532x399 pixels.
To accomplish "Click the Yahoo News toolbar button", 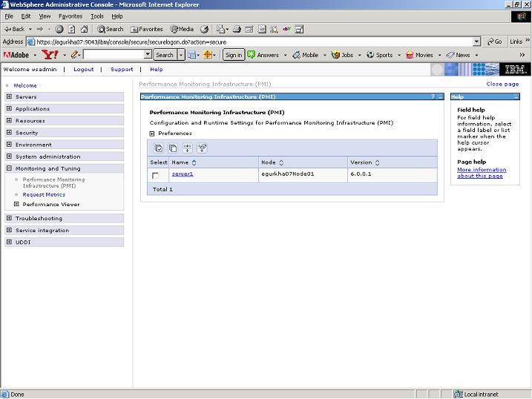I will point(458,55).
